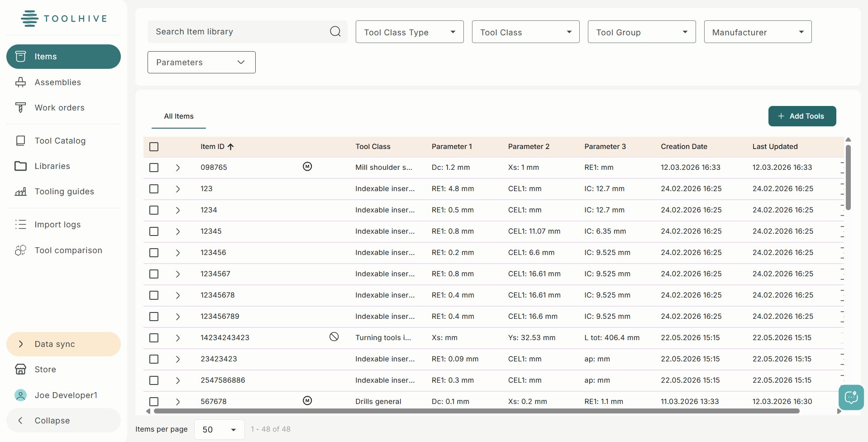Open the Parameters dropdown
The height and width of the screenshot is (442, 868).
(201, 62)
